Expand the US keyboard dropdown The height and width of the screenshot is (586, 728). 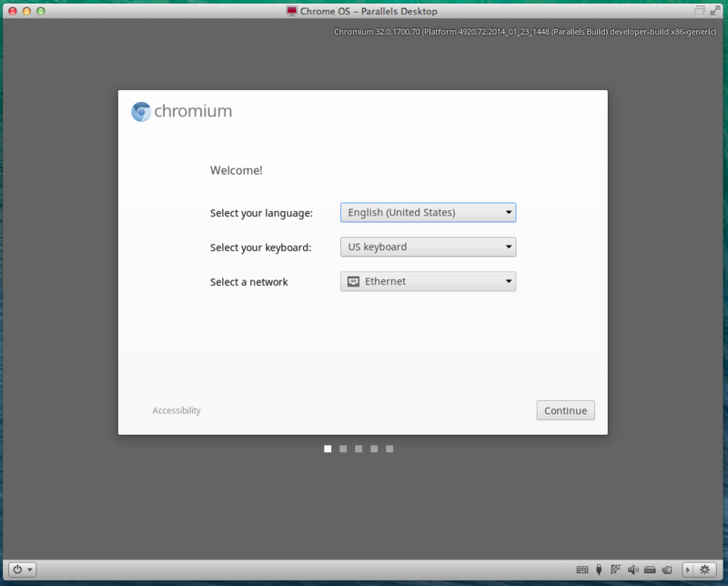coord(428,247)
